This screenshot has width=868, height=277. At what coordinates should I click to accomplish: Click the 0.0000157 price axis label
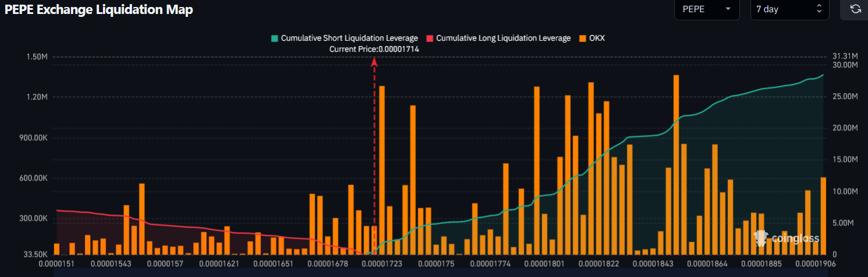pyautogui.click(x=165, y=264)
